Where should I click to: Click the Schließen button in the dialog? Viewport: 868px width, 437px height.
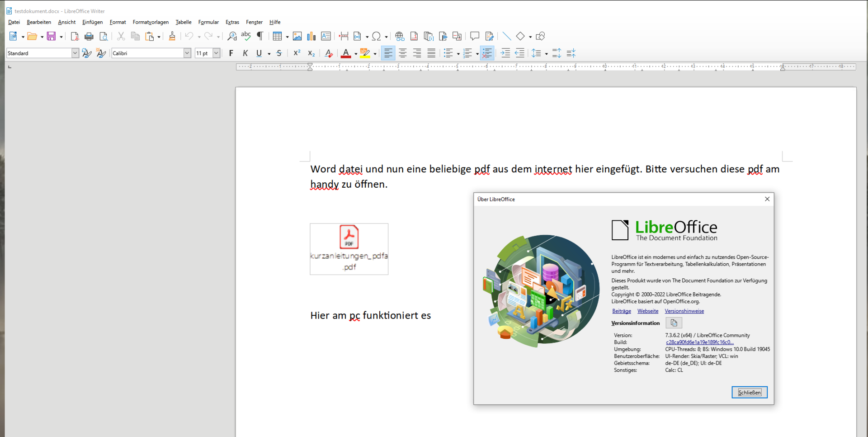(x=749, y=392)
